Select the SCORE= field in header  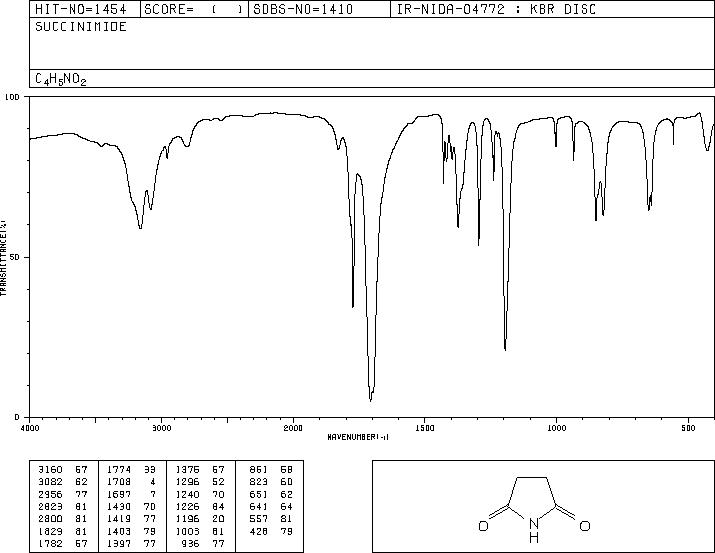[x=193, y=9]
